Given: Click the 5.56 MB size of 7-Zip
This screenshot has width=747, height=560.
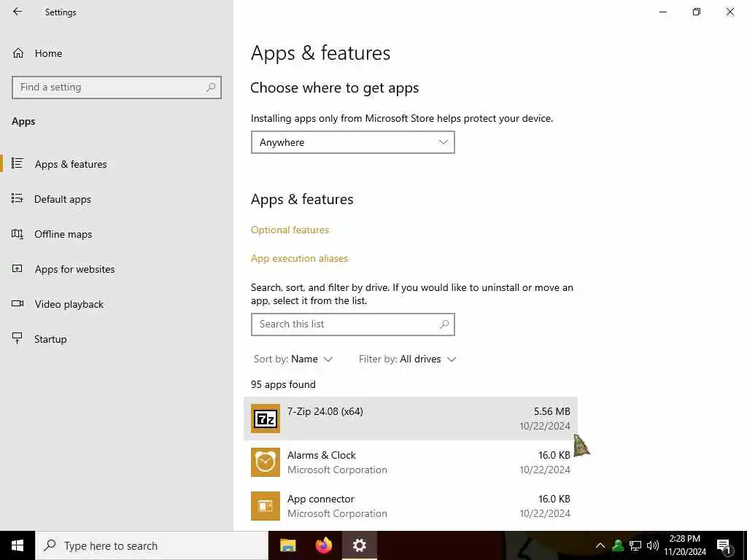Looking at the screenshot, I should (551, 411).
